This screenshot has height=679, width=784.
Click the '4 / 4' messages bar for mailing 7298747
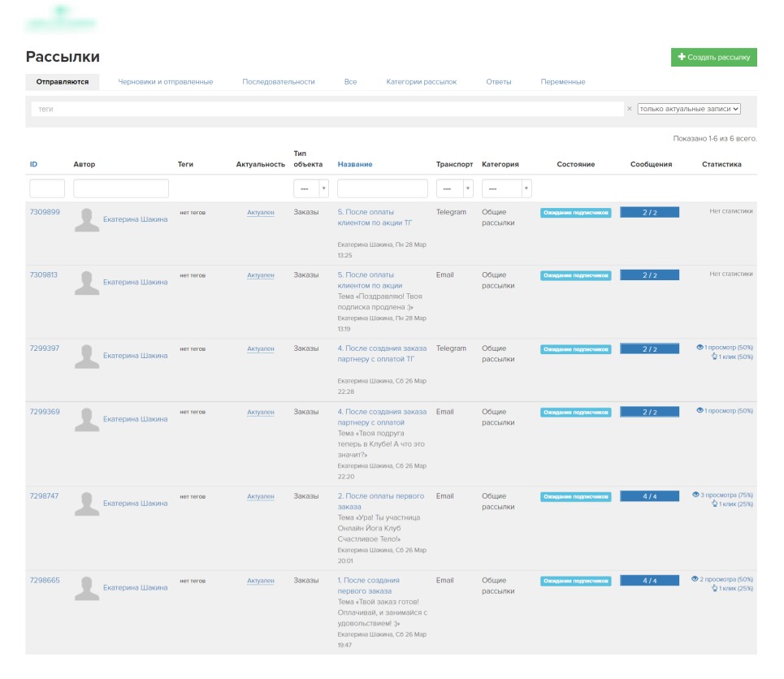pos(649,496)
